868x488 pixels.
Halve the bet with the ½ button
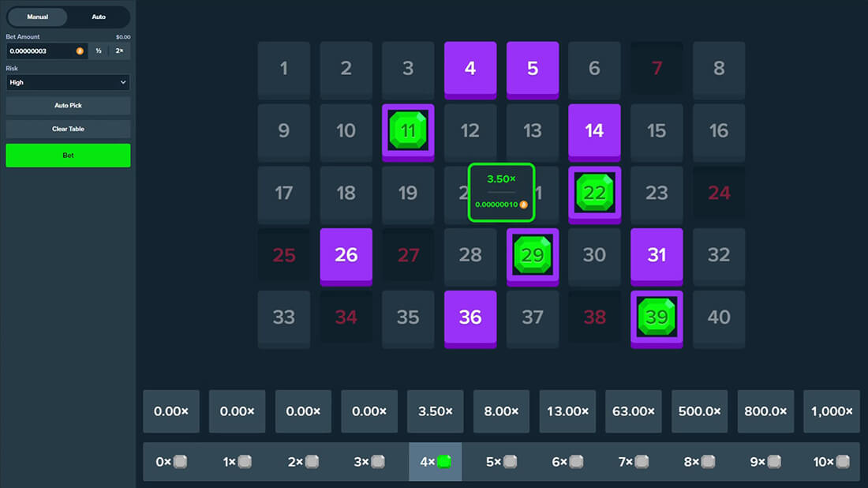click(99, 51)
